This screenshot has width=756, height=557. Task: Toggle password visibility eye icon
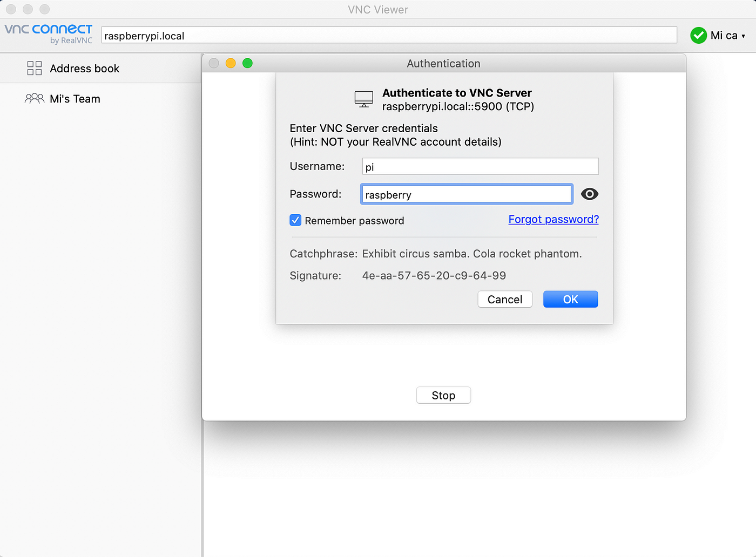click(590, 194)
